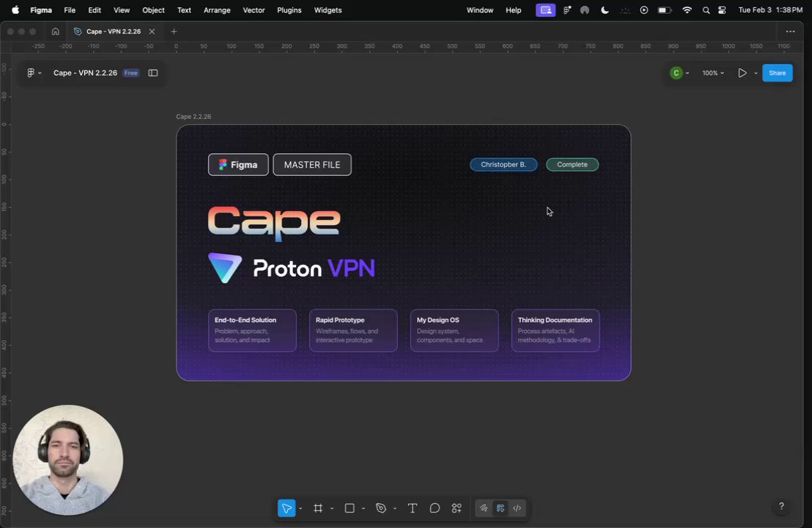
Task: Click the Christopher B. pill
Action: tap(503, 164)
